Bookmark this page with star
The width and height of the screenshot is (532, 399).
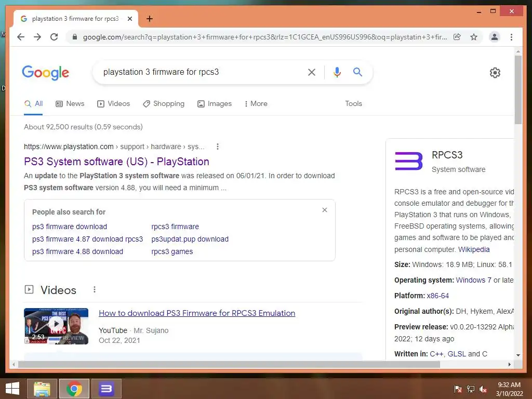[x=474, y=37]
